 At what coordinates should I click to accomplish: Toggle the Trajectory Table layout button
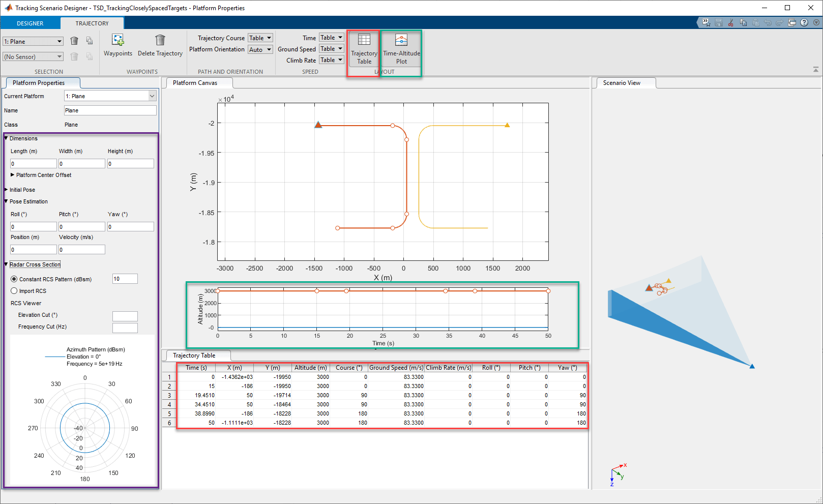pyautogui.click(x=364, y=49)
